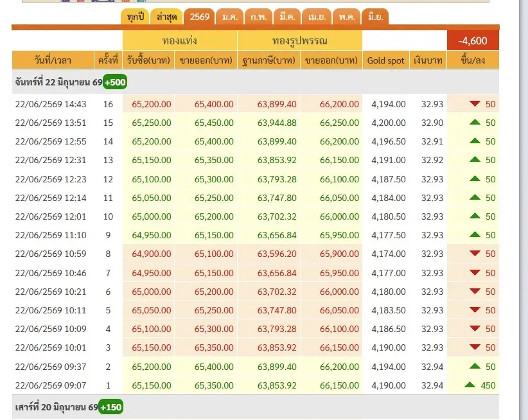Open the เม.ย. month tab
This screenshot has height=420, width=528.
point(317,17)
